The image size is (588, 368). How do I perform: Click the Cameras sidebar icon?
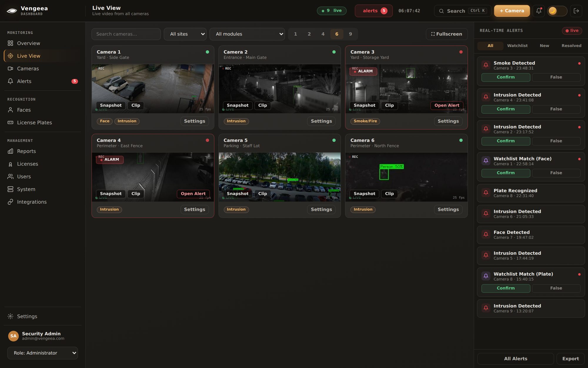[10, 69]
